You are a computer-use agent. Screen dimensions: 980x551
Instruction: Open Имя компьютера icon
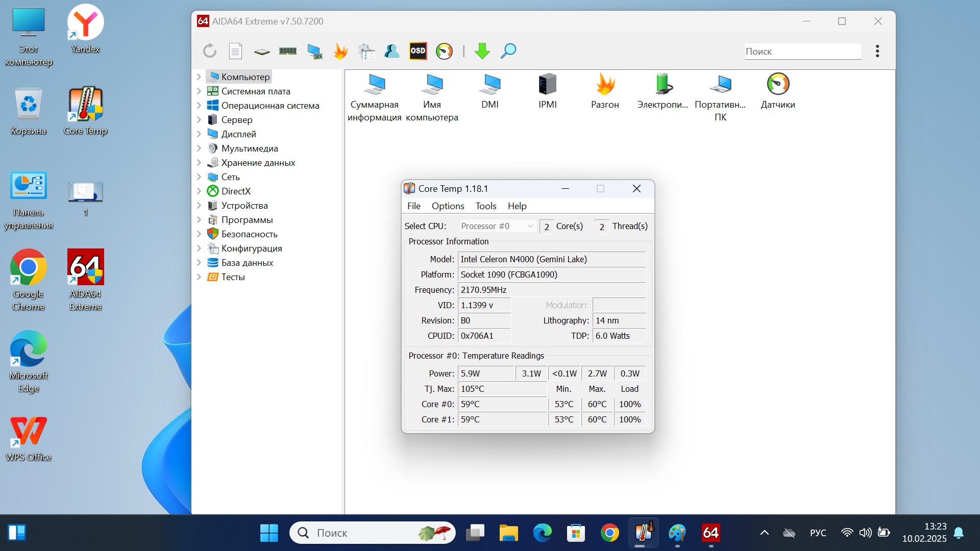coord(432,97)
